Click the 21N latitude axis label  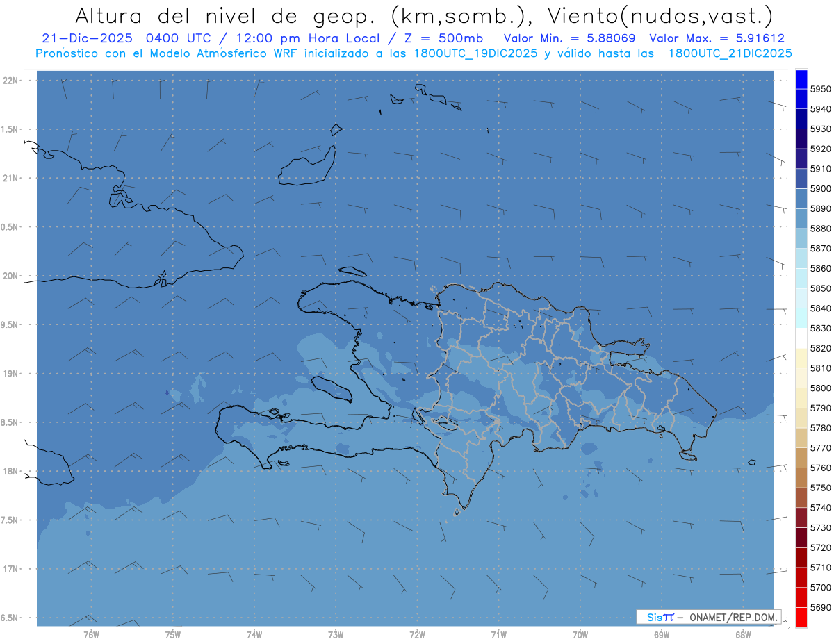tap(10, 178)
